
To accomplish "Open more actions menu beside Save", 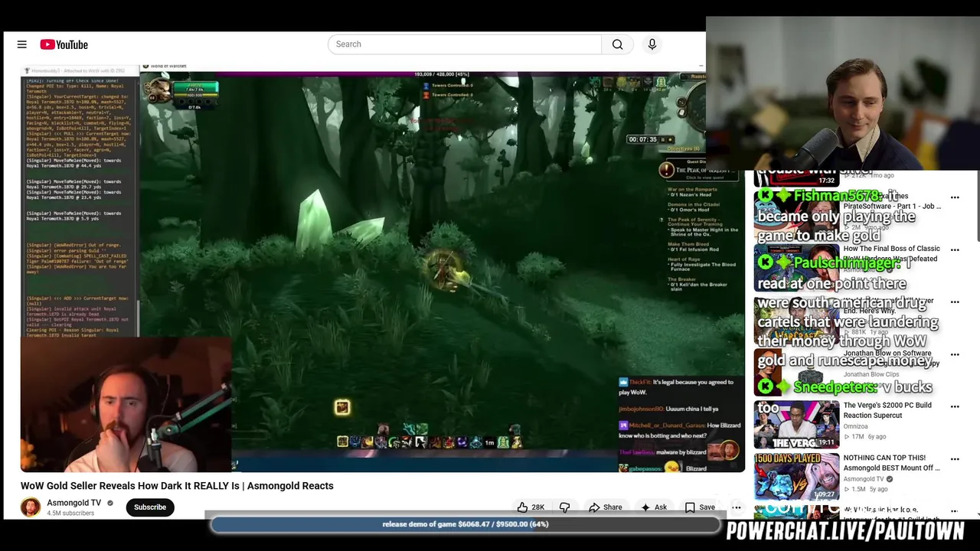I will (737, 507).
